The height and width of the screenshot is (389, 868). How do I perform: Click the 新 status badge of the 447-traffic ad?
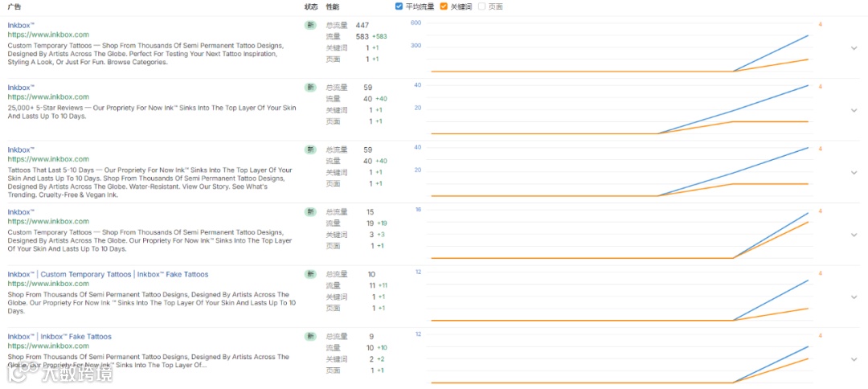pyautogui.click(x=310, y=26)
